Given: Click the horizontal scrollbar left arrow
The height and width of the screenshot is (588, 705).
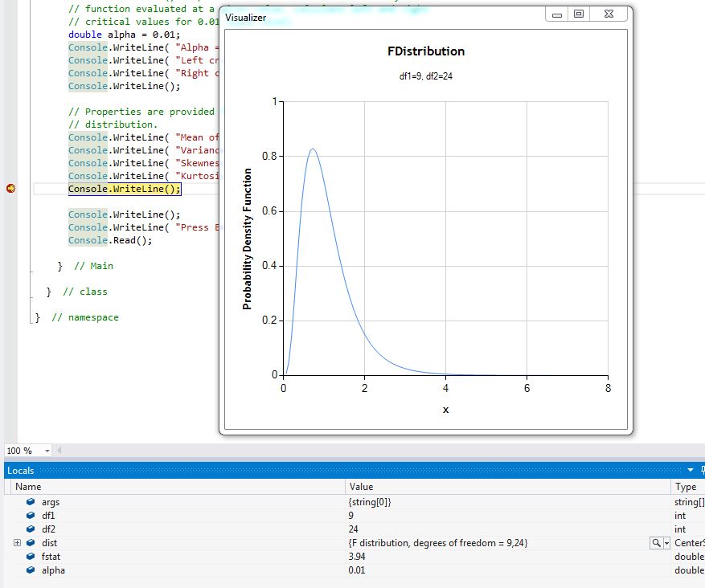Looking at the screenshot, I should point(59,451).
